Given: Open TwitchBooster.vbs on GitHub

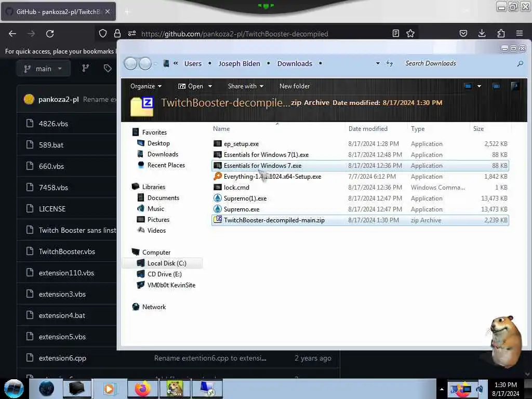Looking at the screenshot, I should point(67,252).
